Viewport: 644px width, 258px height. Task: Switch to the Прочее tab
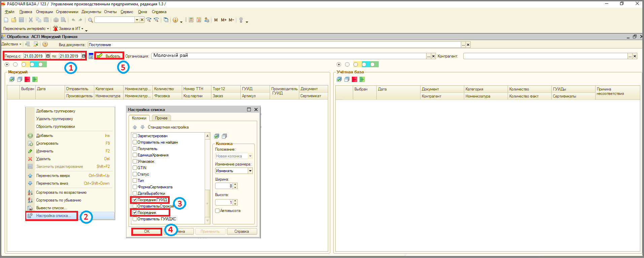[161, 118]
